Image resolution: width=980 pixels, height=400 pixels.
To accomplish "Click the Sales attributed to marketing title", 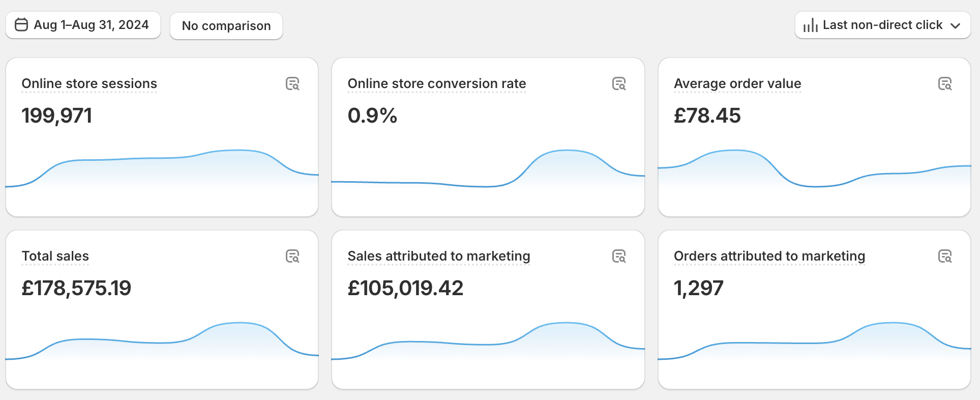I will click(x=438, y=256).
